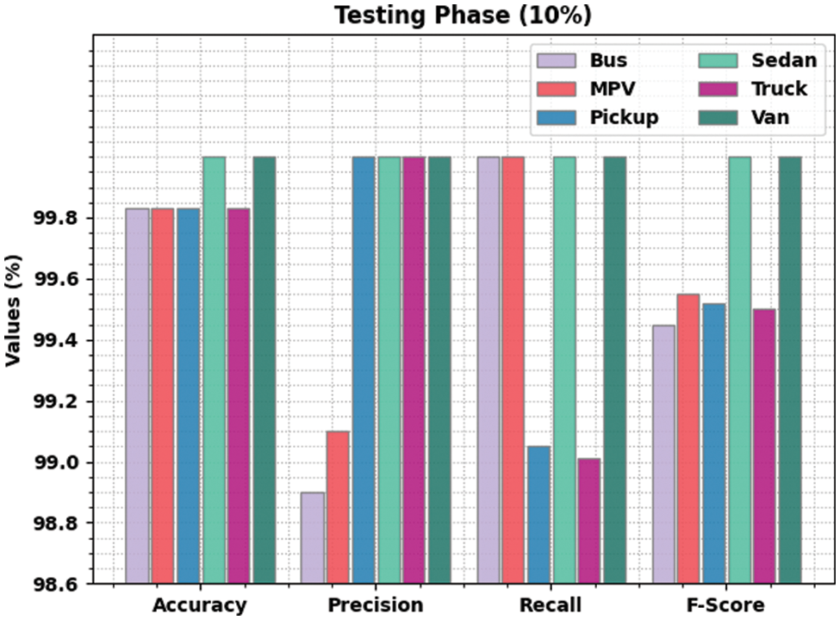Click the 'Values (%)' y-axis label
The height and width of the screenshot is (620, 840).
(14, 310)
